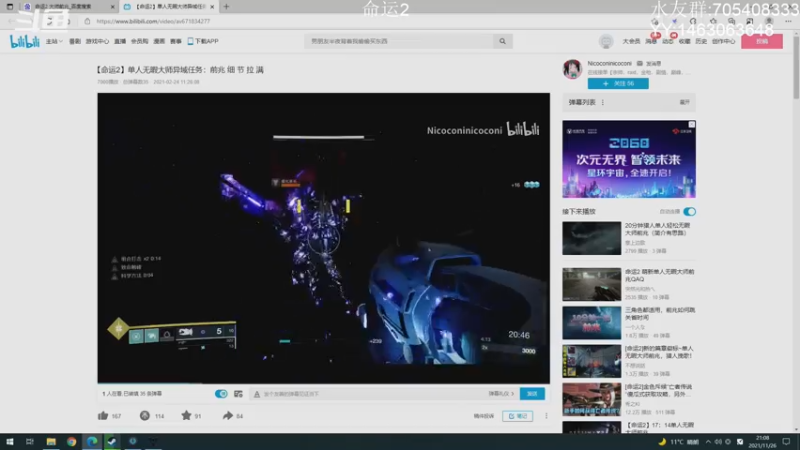Open first recommended video thumbnail

[592, 238]
